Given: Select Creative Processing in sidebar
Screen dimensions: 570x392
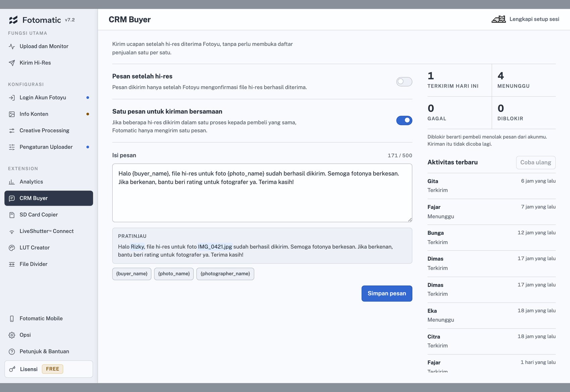Looking at the screenshot, I should coord(49,130).
